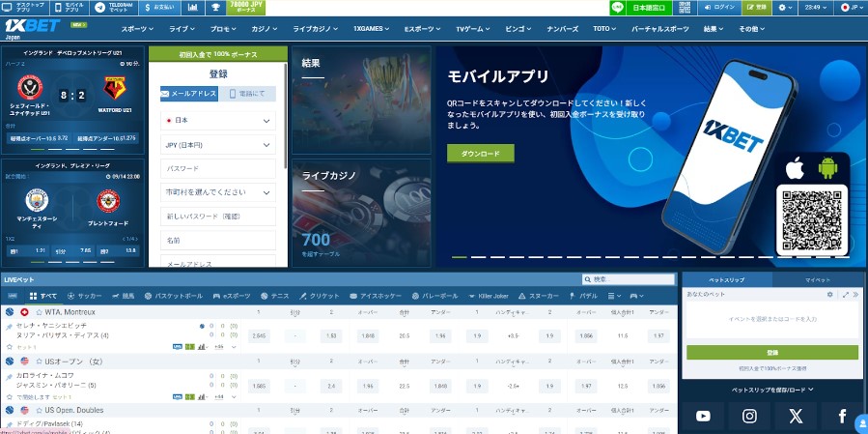Click the 1XBET Japan logo
This screenshot has width=868, height=434.
32,29
